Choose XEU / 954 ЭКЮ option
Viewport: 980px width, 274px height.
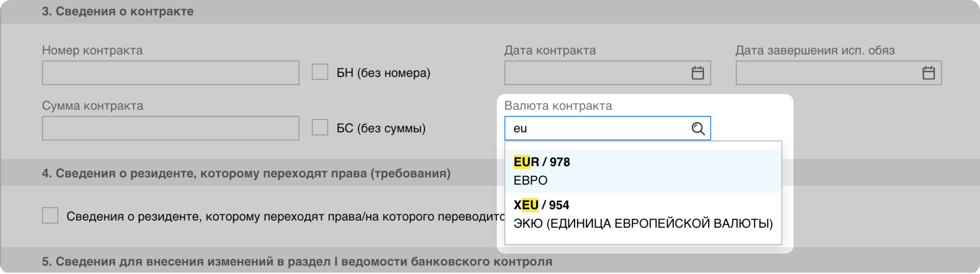point(643,214)
